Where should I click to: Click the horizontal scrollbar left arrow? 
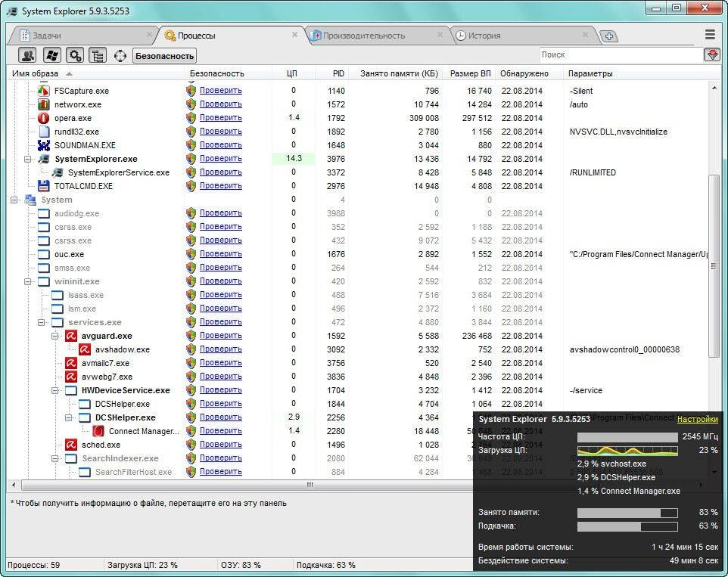click(x=14, y=485)
